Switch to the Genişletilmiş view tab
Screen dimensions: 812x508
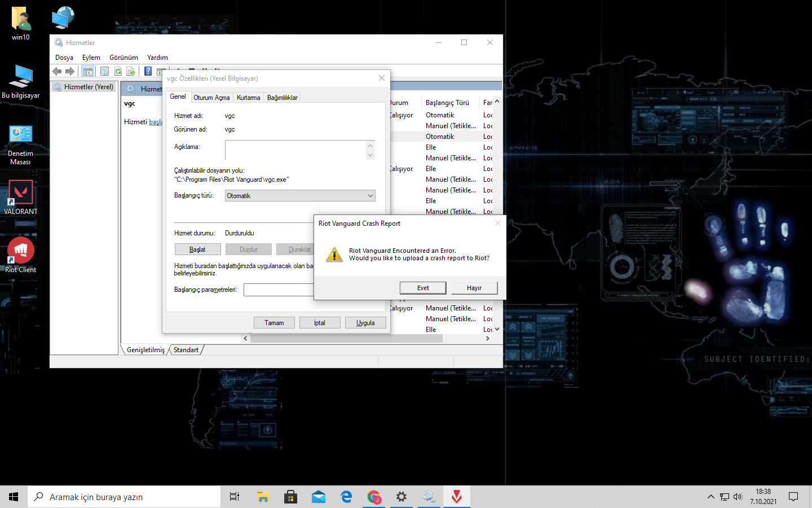(x=145, y=350)
